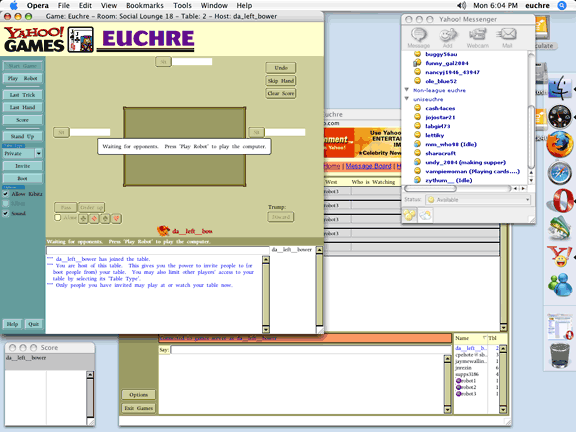Launch Safari from the Dock
This screenshot has width=576, height=432.
(x=560, y=173)
